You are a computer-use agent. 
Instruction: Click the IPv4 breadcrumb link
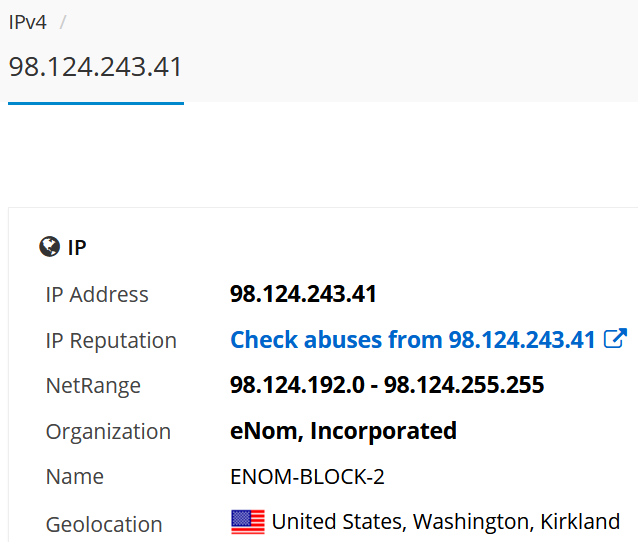coord(27,22)
